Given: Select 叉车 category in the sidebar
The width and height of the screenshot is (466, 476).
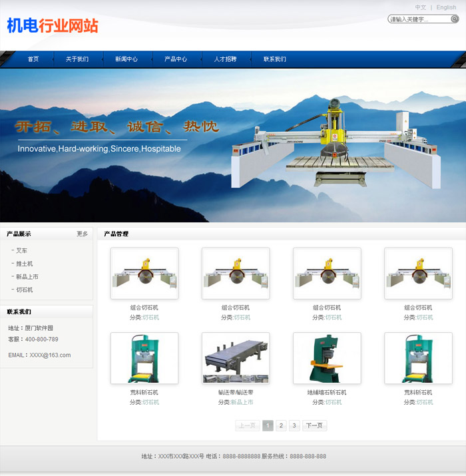Looking at the screenshot, I should (x=22, y=251).
